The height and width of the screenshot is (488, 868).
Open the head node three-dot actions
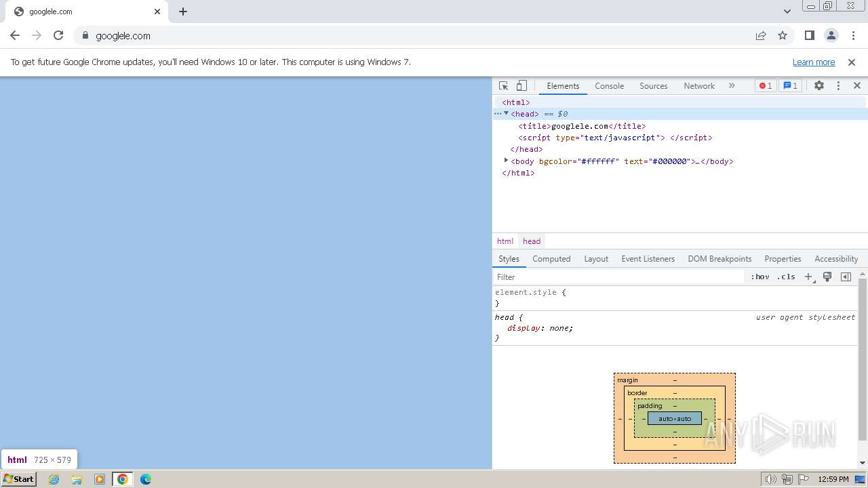tap(497, 114)
